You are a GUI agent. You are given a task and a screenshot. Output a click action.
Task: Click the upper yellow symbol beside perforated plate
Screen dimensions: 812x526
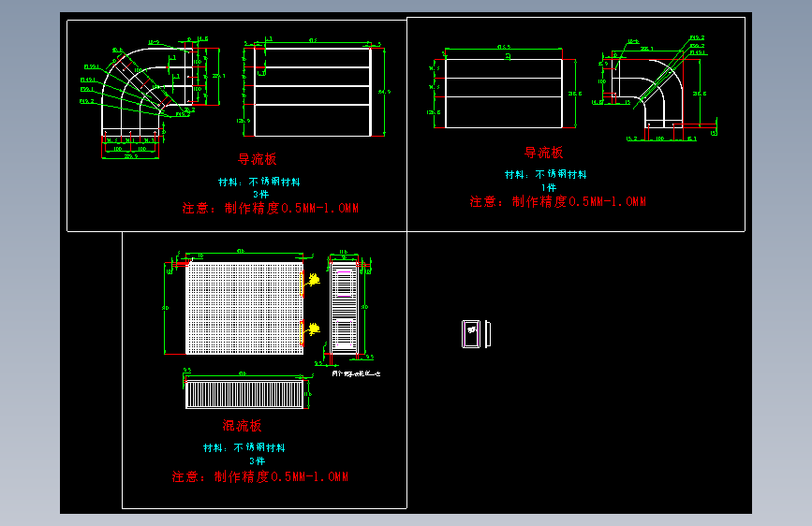click(x=314, y=280)
